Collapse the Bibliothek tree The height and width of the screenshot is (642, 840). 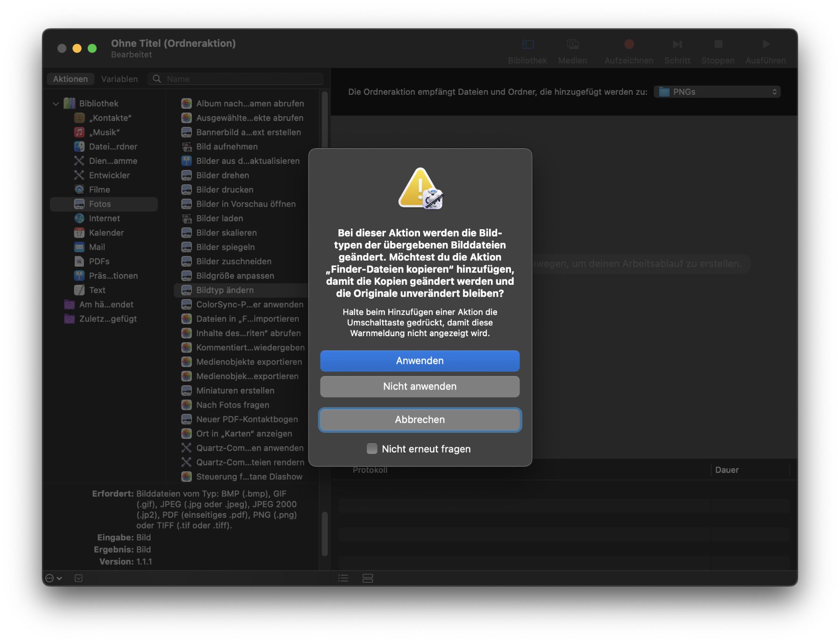[x=56, y=104]
